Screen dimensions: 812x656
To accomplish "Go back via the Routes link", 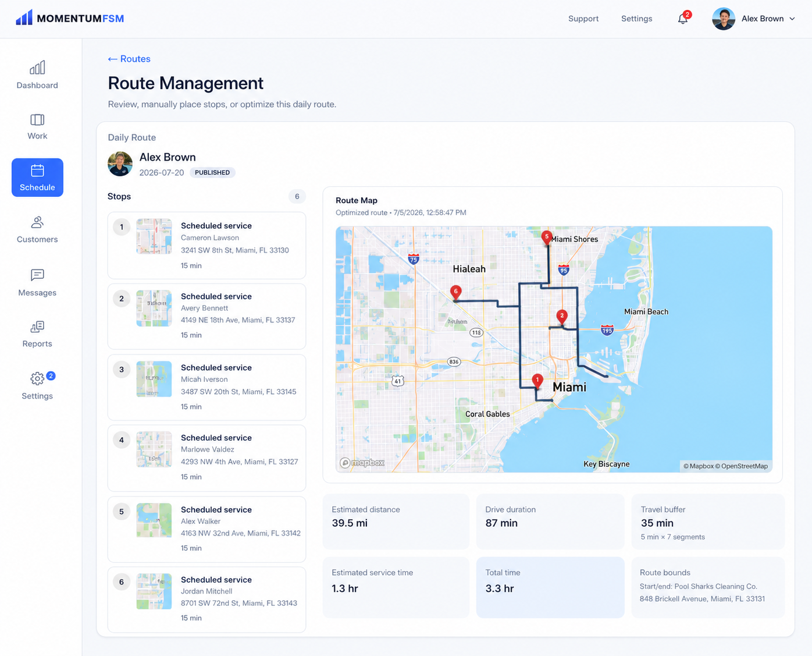I will tap(129, 59).
